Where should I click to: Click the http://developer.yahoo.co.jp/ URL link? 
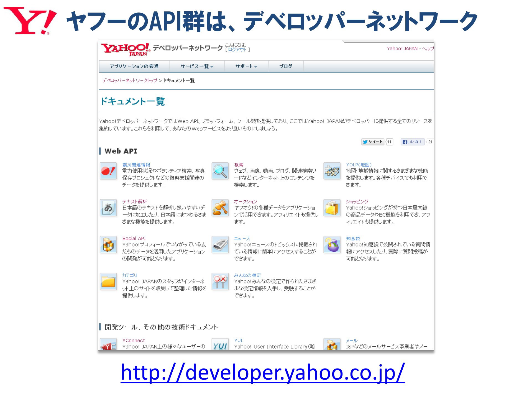pyautogui.click(x=263, y=373)
